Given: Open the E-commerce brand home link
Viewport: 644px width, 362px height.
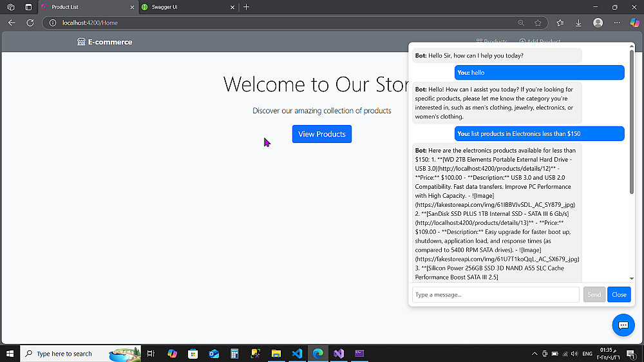Looking at the screenshot, I should click(105, 42).
